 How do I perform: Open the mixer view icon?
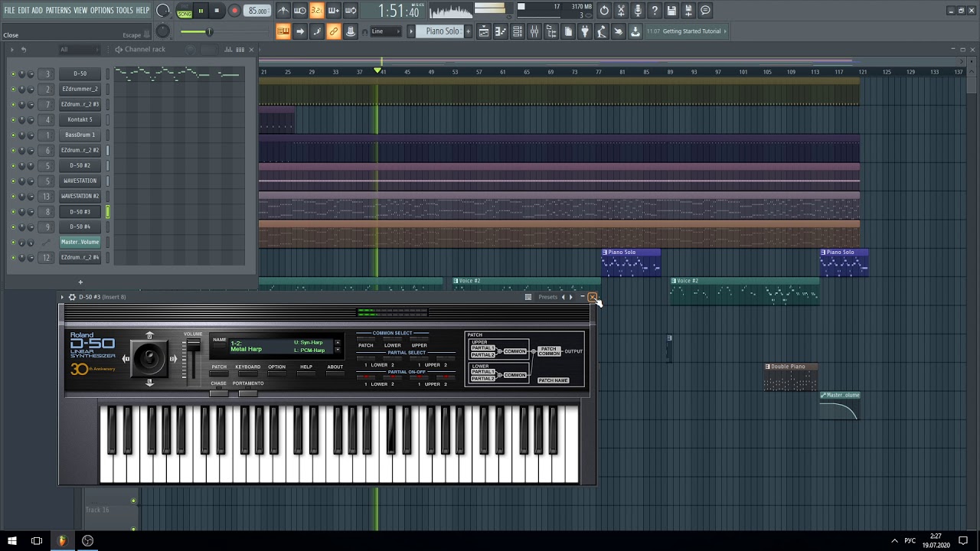click(x=534, y=31)
